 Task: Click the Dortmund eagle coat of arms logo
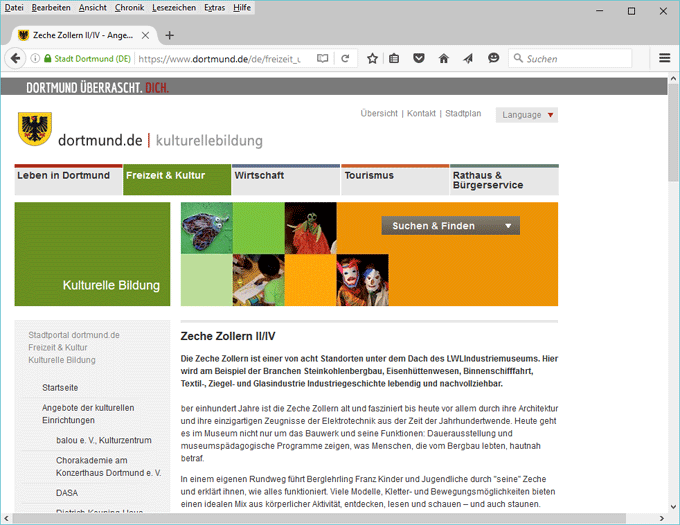coord(35,129)
